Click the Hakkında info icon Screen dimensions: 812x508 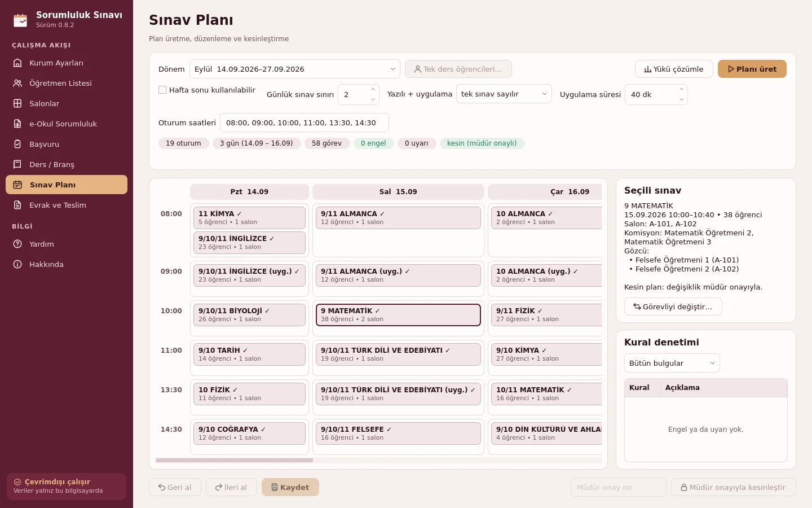pyautogui.click(x=17, y=264)
